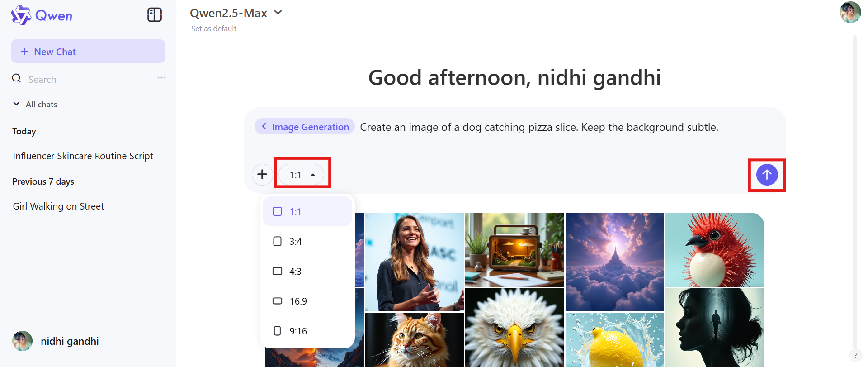Open more options next to Search
868x367 pixels.
161,77
